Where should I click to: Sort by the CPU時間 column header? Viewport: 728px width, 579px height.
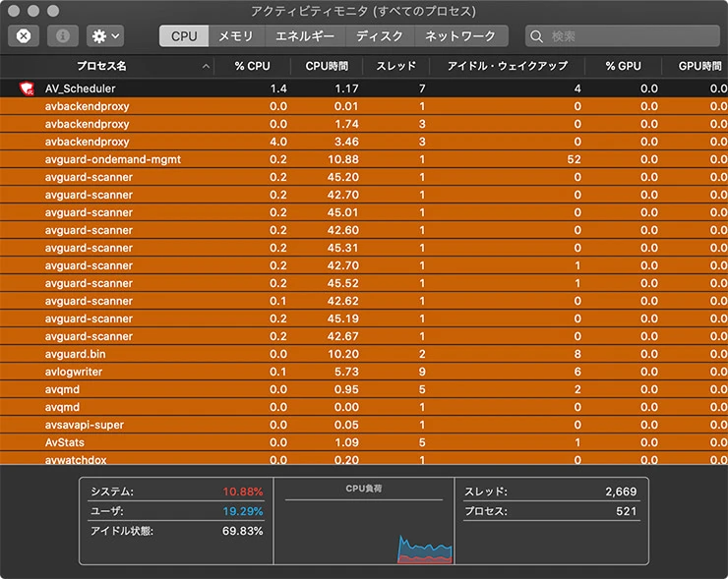327,66
